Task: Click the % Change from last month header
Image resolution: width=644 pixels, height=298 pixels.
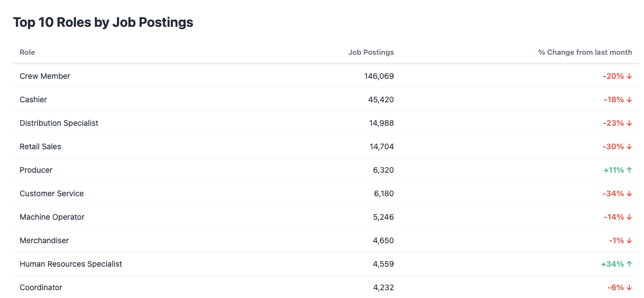Action: [x=585, y=52]
